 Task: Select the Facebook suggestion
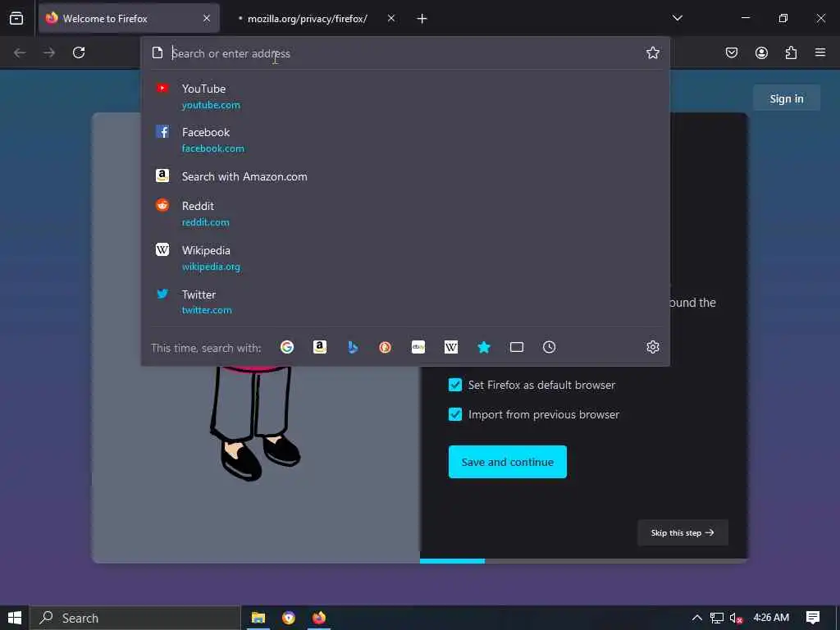tap(407, 139)
